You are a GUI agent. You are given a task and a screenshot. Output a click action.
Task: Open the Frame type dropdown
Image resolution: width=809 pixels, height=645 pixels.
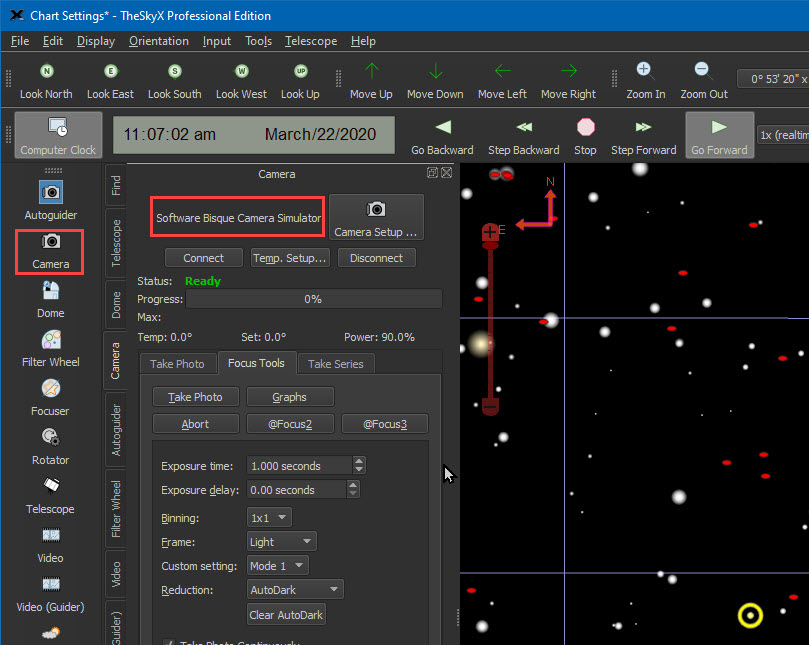[x=282, y=542]
